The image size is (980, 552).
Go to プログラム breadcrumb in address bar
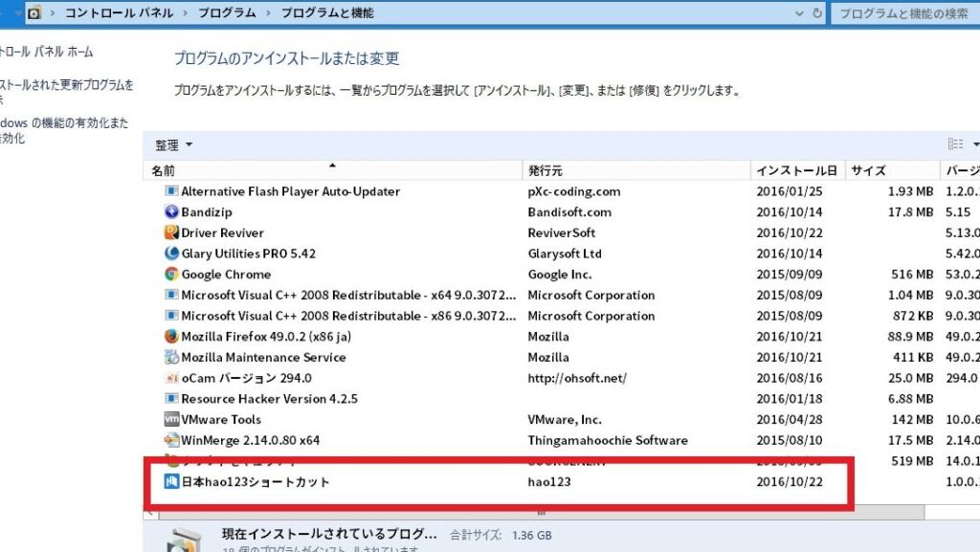click(x=227, y=13)
